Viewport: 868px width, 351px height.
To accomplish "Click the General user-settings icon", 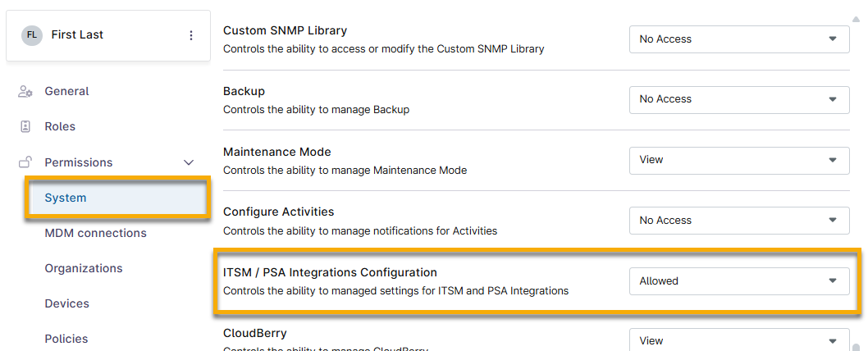I will click(25, 92).
